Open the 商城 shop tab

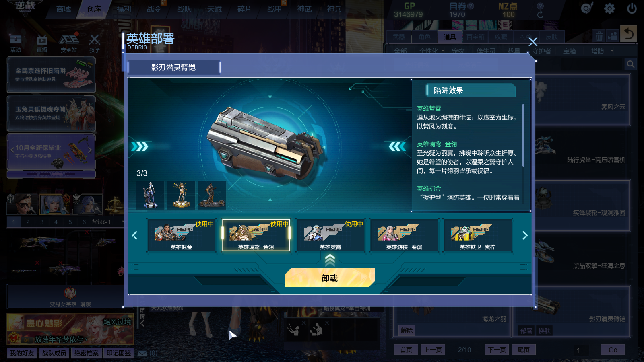pyautogui.click(x=64, y=9)
